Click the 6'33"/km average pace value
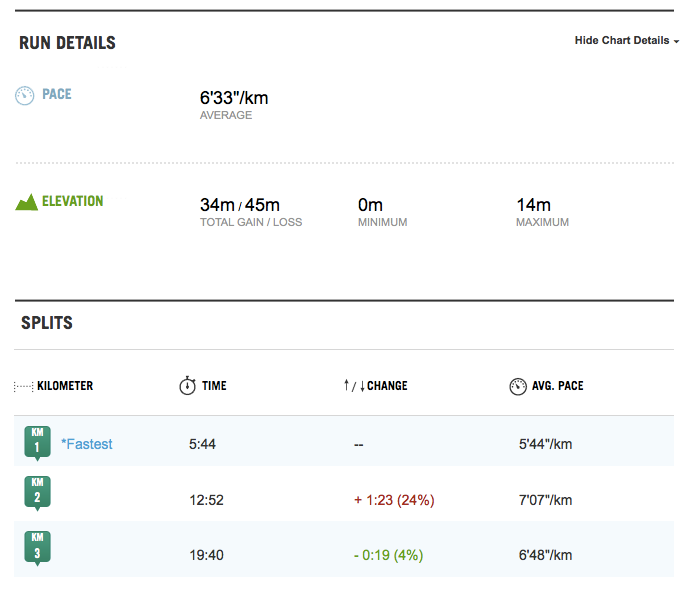Screen dimensions: 692x593 234,98
